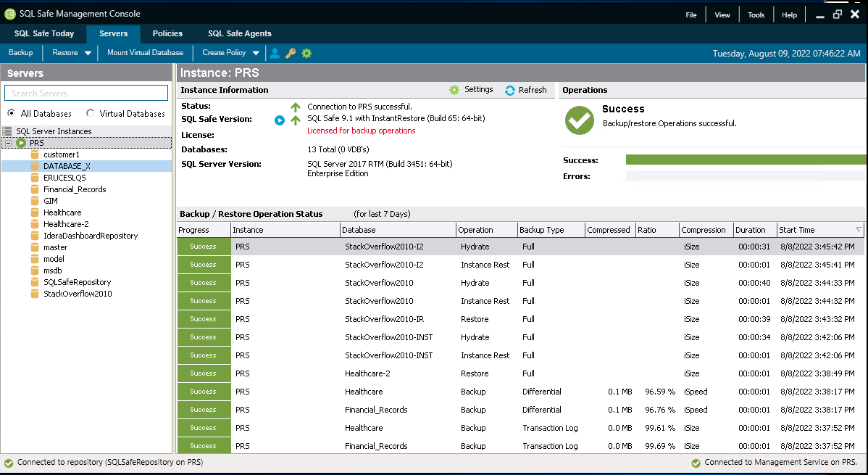Open the Tools menu
The height and width of the screenshot is (475, 868).
(756, 15)
